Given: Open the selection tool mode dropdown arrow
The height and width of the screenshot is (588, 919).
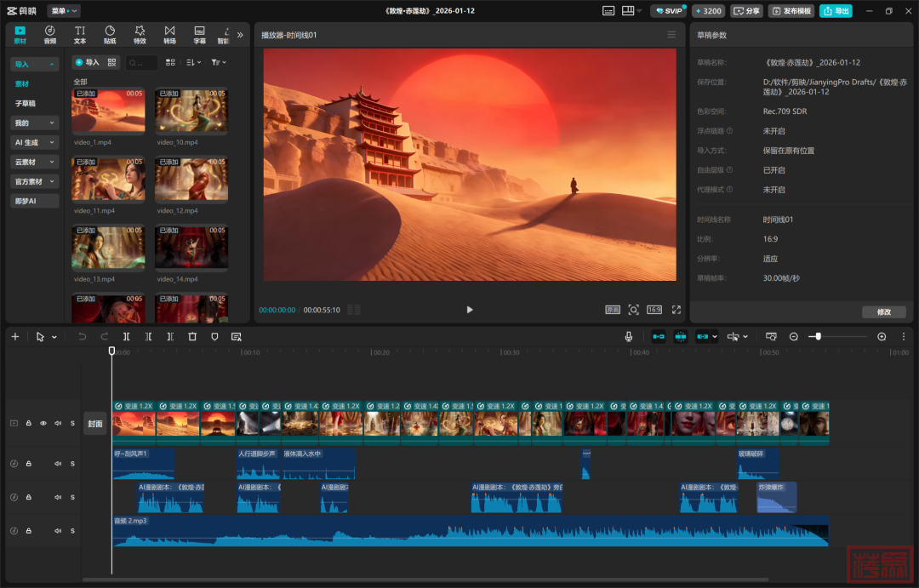Looking at the screenshot, I should click(54, 337).
